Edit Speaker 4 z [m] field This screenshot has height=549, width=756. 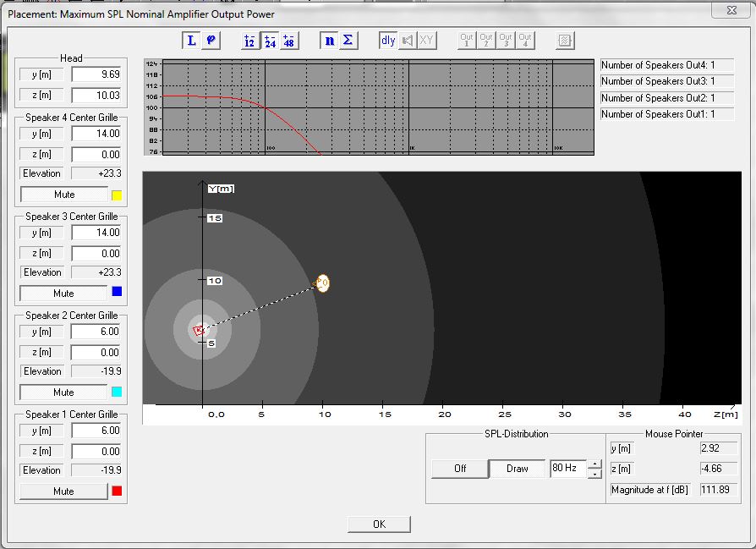96,154
